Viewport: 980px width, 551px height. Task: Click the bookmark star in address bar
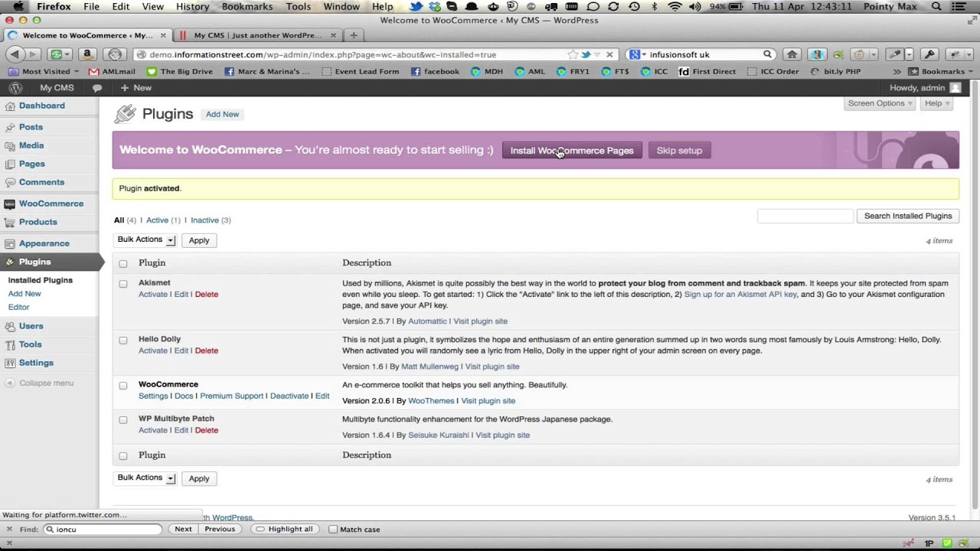573,54
